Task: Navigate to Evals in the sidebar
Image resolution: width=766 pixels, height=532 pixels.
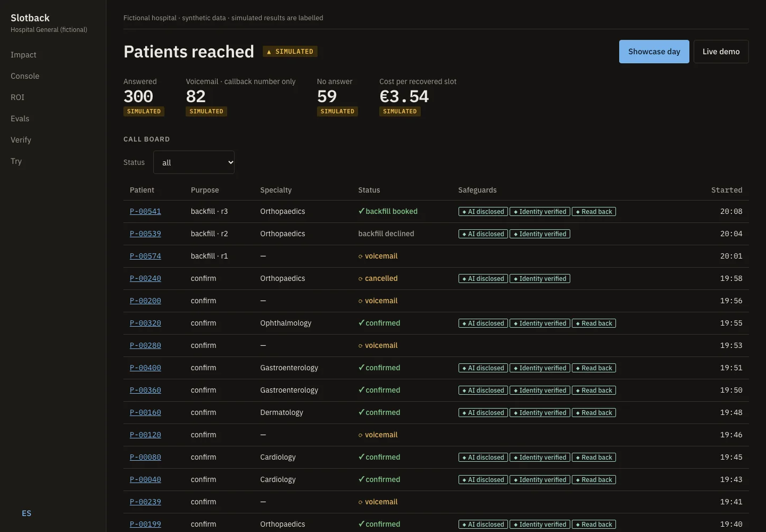Action: pyautogui.click(x=20, y=119)
